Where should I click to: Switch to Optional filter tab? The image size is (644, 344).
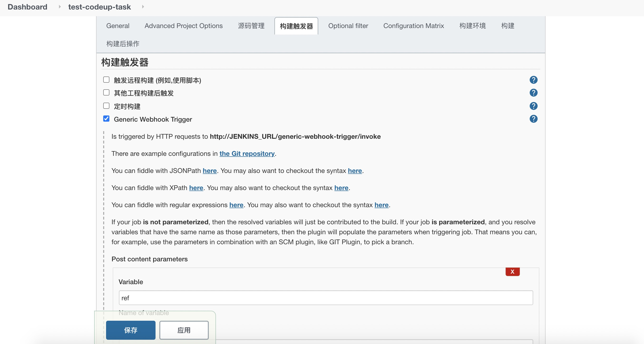(x=348, y=26)
